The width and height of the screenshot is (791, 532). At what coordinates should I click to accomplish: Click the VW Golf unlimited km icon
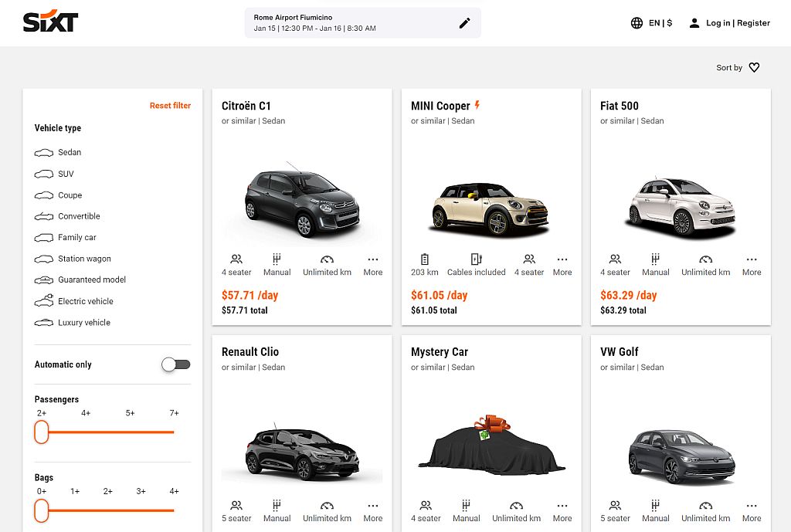click(706, 505)
